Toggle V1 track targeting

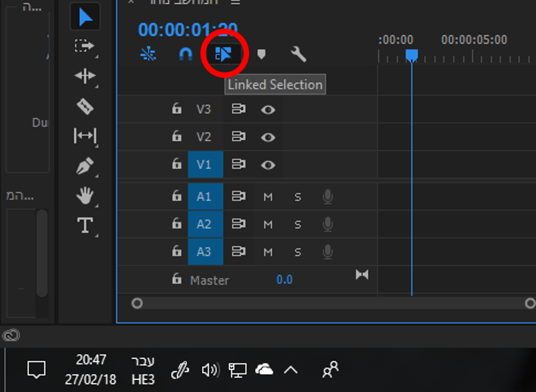tap(205, 164)
